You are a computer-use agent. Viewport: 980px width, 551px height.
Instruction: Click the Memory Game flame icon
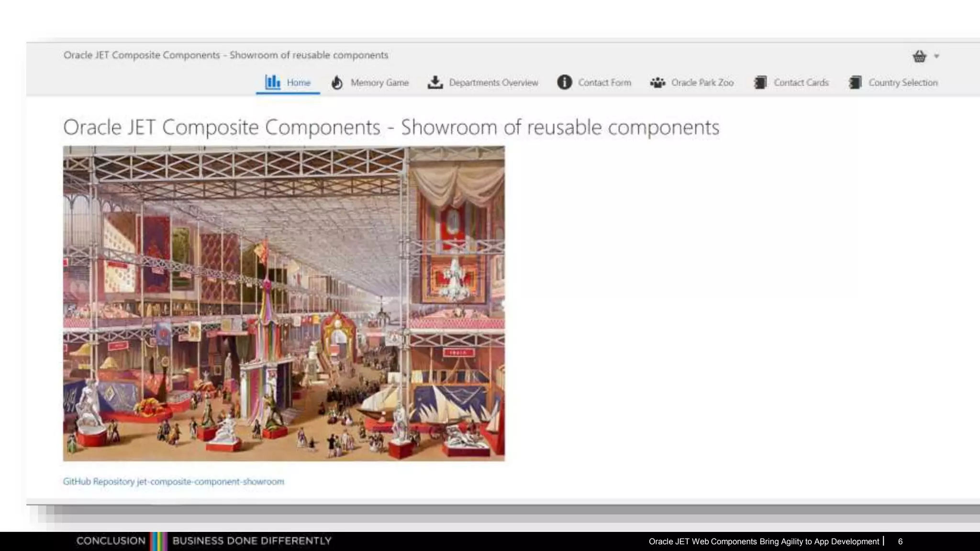pos(337,82)
